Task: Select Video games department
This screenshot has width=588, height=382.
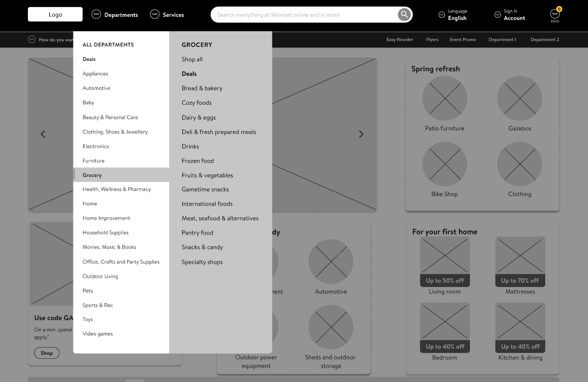Action: click(98, 334)
